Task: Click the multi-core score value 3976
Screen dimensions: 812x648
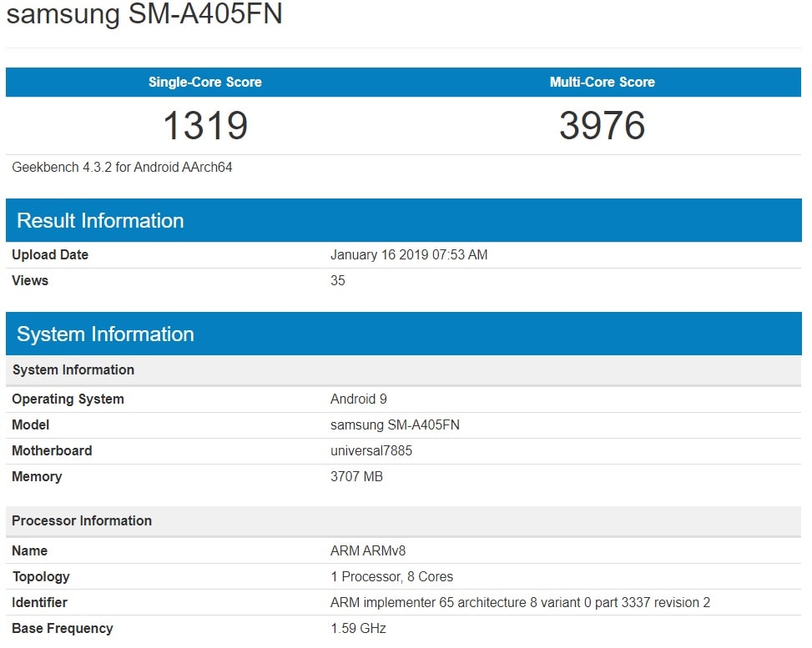Action: pyautogui.click(x=603, y=126)
